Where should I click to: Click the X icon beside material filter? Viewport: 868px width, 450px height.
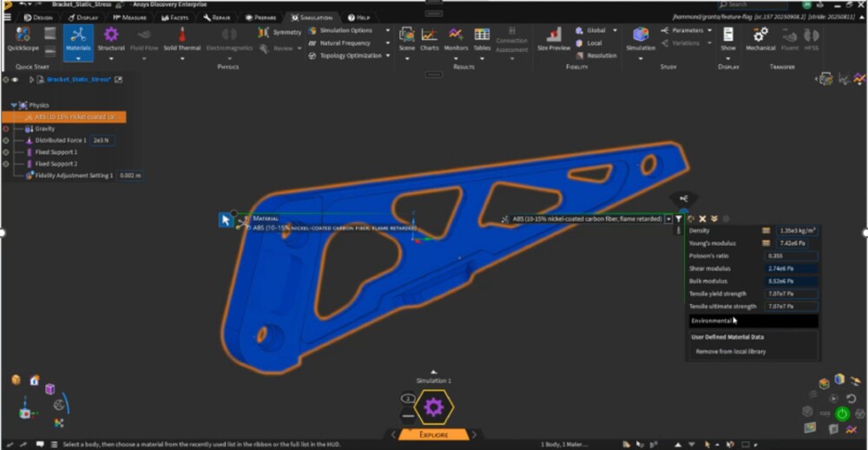coord(702,219)
